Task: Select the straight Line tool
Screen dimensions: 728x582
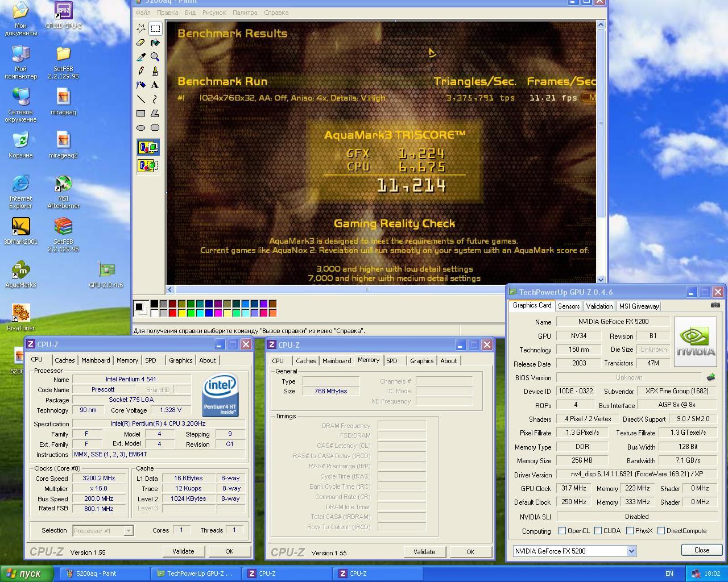Action: [x=141, y=99]
